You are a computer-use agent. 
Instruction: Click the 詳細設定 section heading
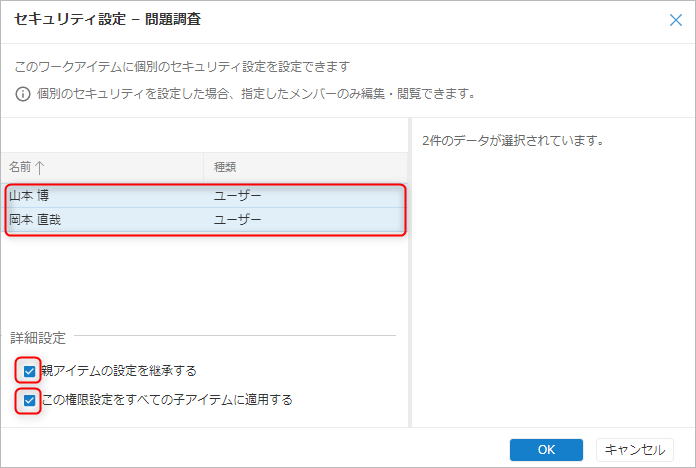click(38, 338)
